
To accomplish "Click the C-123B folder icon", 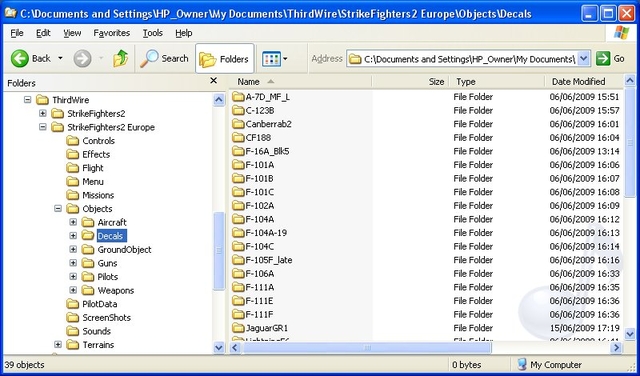I will tap(238, 110).
